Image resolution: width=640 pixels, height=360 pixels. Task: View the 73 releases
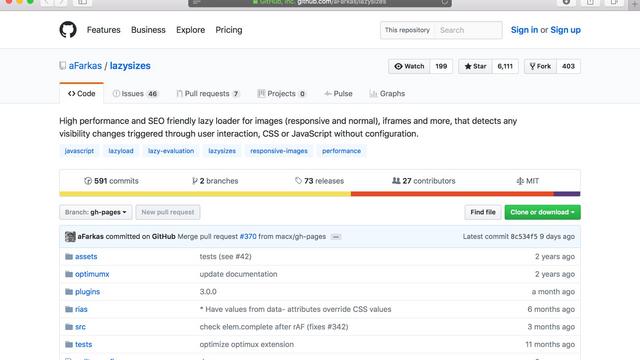[x=320, y=181]
